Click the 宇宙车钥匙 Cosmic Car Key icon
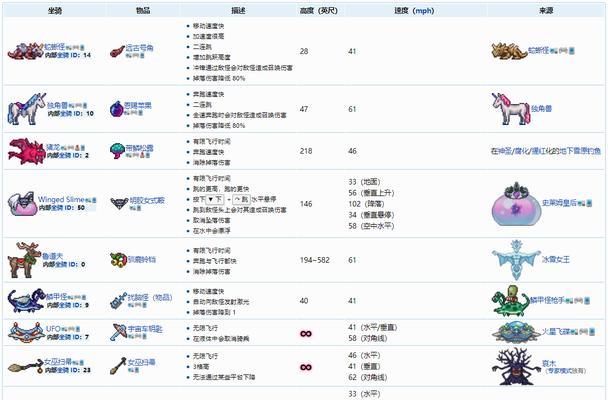This screenshot has width=608, height=400. click(x=118, y=332)
